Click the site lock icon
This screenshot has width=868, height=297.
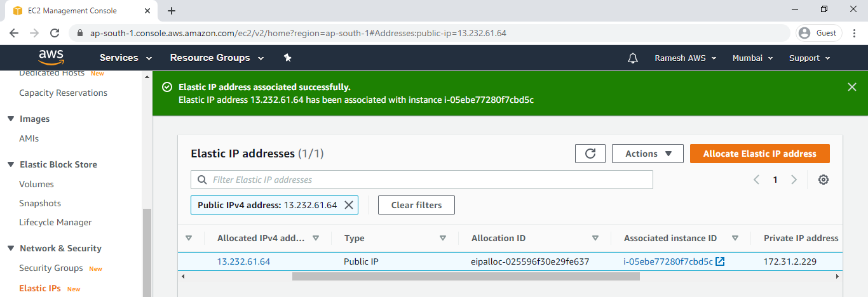tap(80, 33)
